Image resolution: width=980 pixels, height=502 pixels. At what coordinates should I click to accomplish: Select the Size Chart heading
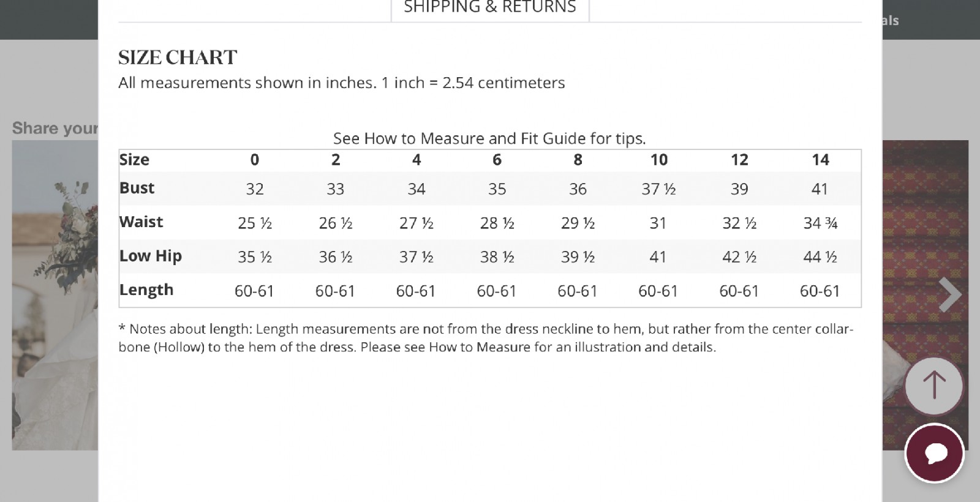[178, 58]
